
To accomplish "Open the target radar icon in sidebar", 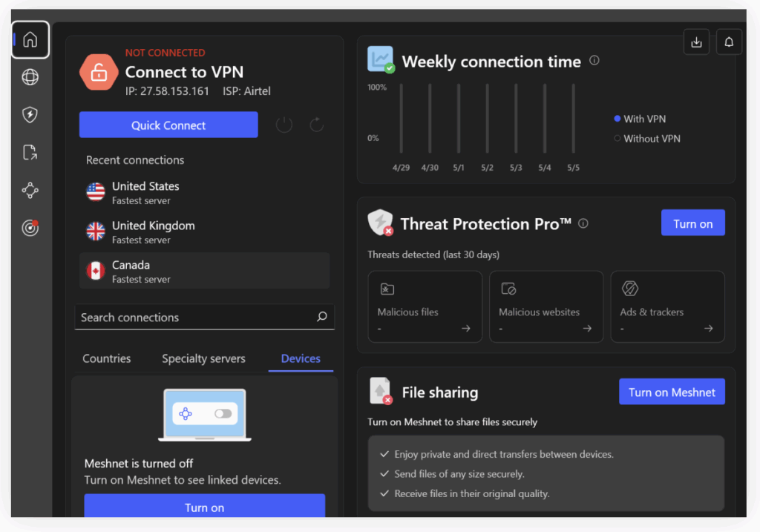I will [30, 228].
